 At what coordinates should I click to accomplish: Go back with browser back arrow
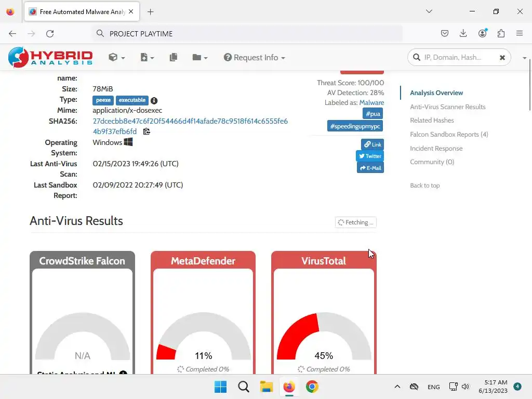click(12, 34)
